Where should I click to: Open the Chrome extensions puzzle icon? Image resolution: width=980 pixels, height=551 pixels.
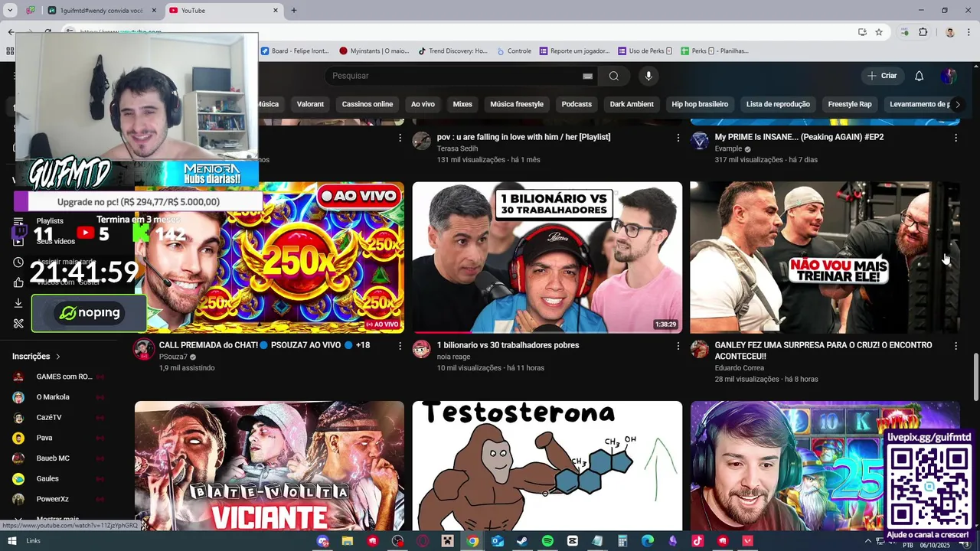pyautogui.click(x=923, y=32)
